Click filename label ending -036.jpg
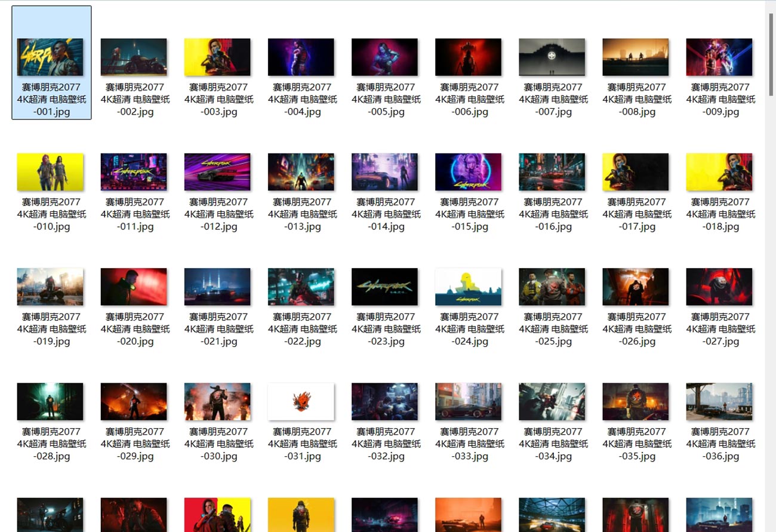This screenshot has height=532, width=776. (720, 443)
